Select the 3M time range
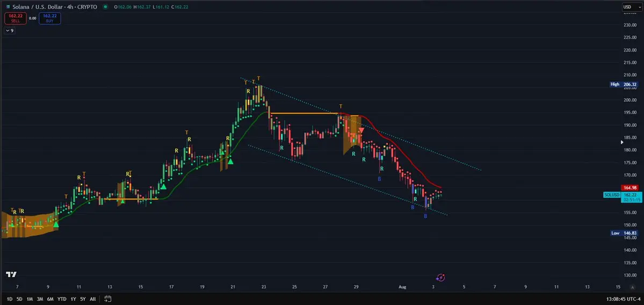Viewport: 644px width, 305px height. [40, 299]
